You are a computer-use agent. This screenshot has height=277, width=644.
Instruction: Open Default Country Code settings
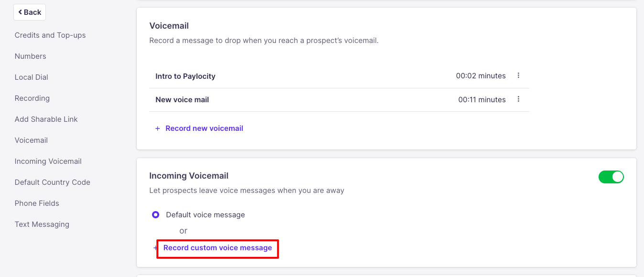(x=53, y=182)
